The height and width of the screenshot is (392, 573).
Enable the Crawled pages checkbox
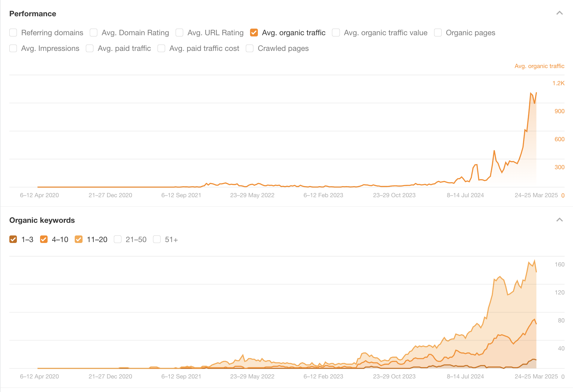250,48
